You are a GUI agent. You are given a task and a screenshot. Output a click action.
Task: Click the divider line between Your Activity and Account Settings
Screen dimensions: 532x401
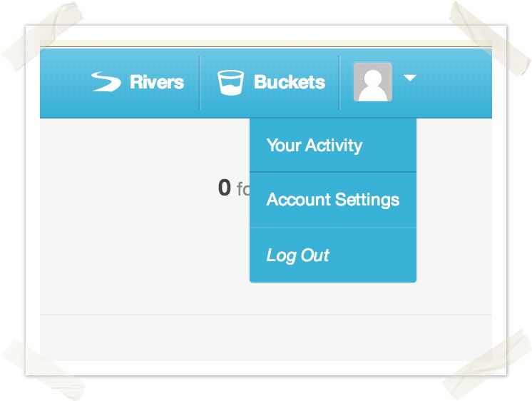332,172
